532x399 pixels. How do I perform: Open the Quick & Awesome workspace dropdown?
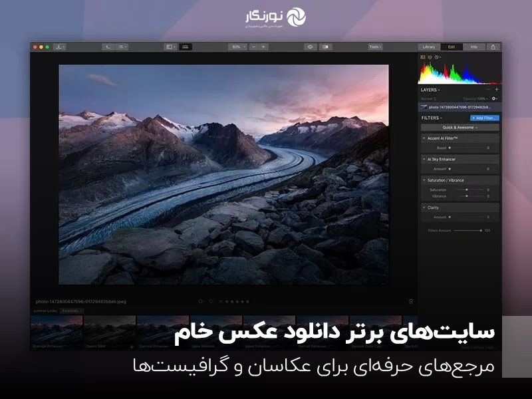460,128
